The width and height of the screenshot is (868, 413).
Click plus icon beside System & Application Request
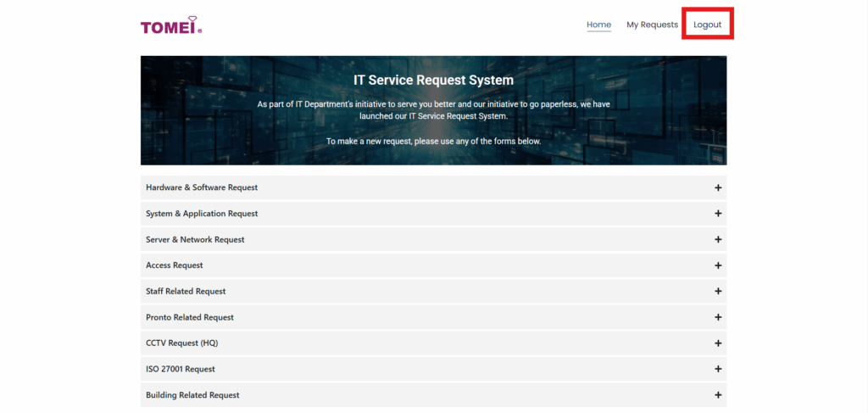(x=718, y=214)
